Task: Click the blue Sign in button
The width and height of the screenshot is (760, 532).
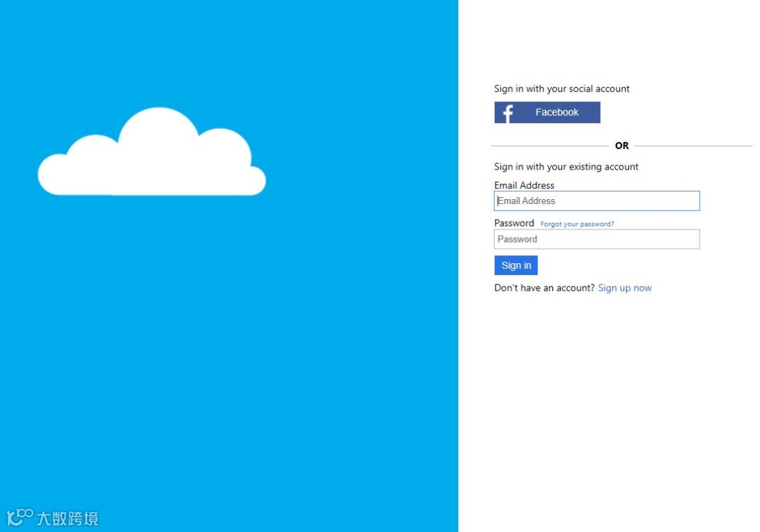Action: [516, 265]
